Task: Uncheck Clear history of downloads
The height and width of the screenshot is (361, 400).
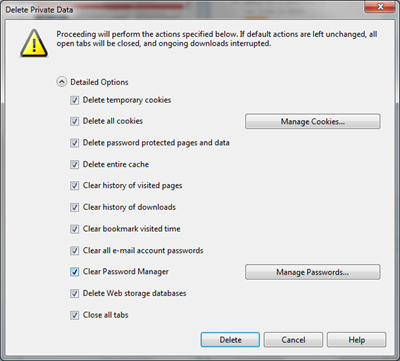Action: (x=74, y=207)
